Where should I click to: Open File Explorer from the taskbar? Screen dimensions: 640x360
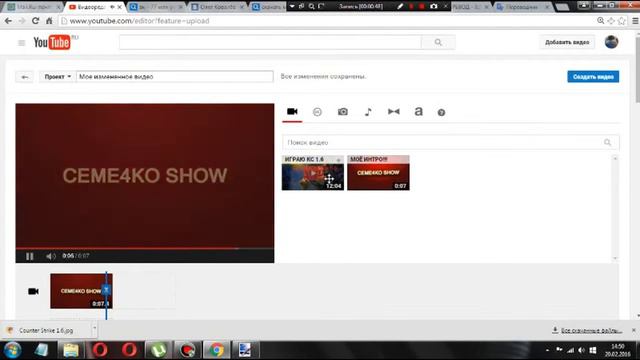(71, 350)
